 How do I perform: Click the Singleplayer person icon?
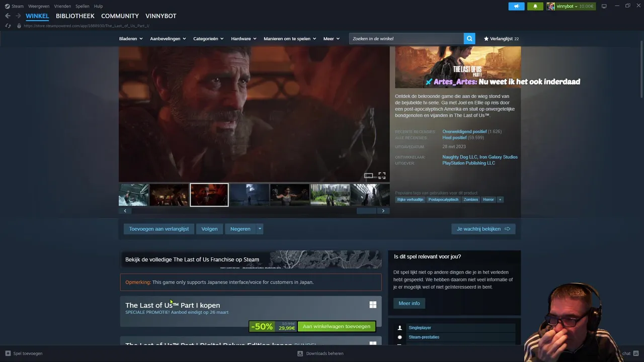coord(400,328)
